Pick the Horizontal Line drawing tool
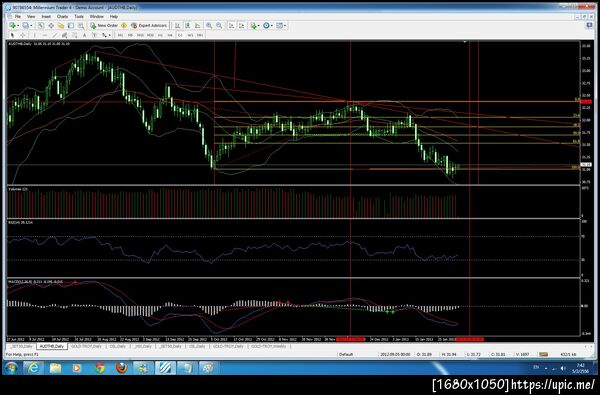The height and width of the screenshot is (395, 600). tap(44, 35)
